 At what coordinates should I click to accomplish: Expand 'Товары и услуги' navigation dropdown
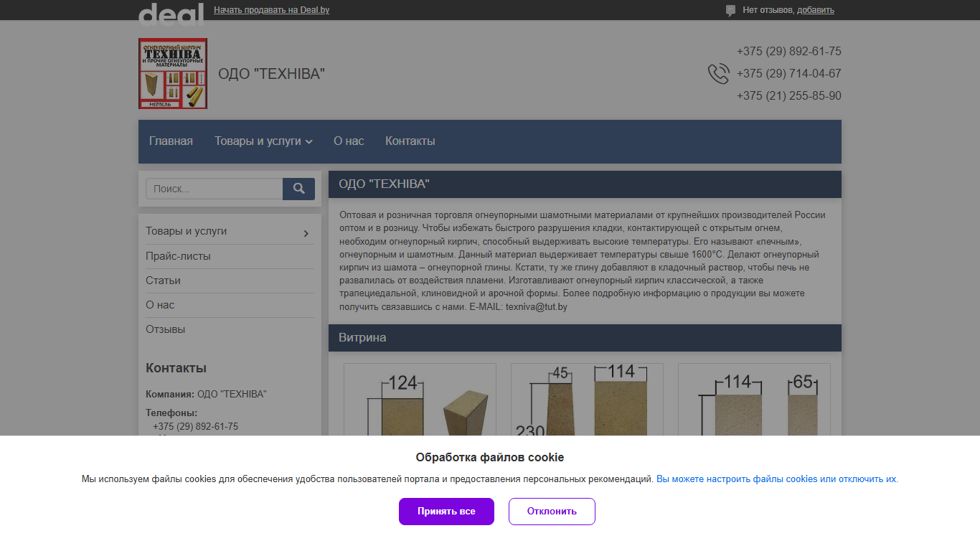pyautogui.click(x=263, y=141)
